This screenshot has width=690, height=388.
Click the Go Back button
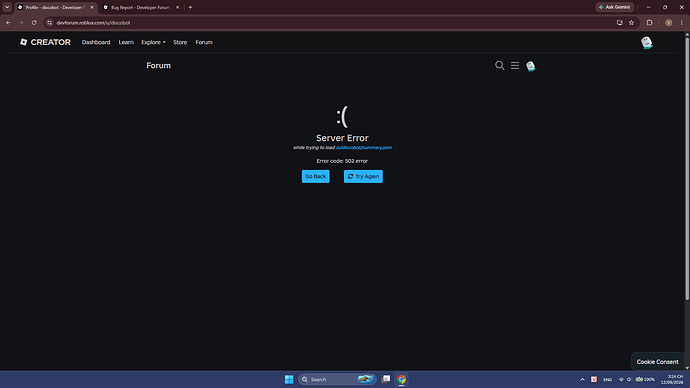coord(316,176)
